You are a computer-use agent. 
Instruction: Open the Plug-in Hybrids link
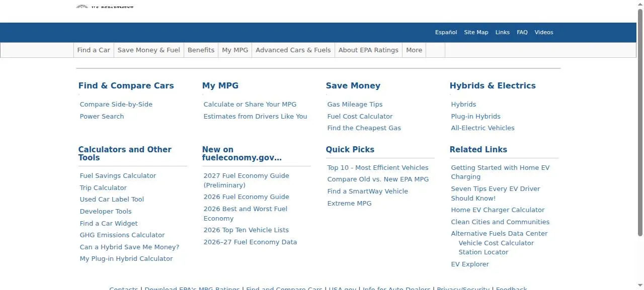tap(475, 117)
